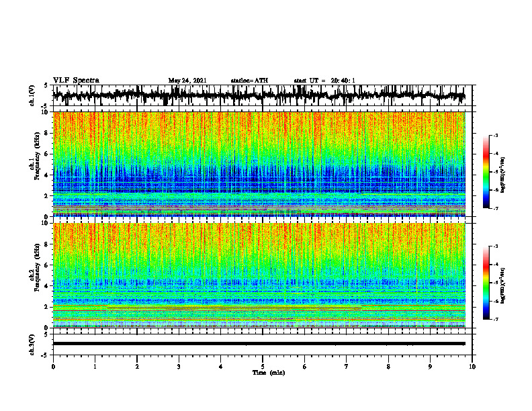
Task: Click the 'ch.1(V)' waveform axis label
Action: click(32, 95)
